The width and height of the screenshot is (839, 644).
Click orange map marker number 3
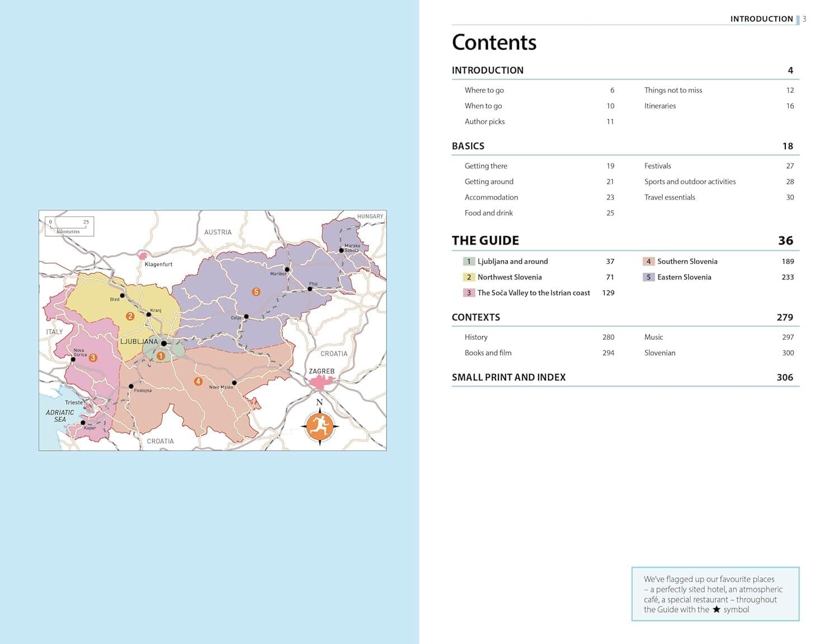(x=93, y=358)
